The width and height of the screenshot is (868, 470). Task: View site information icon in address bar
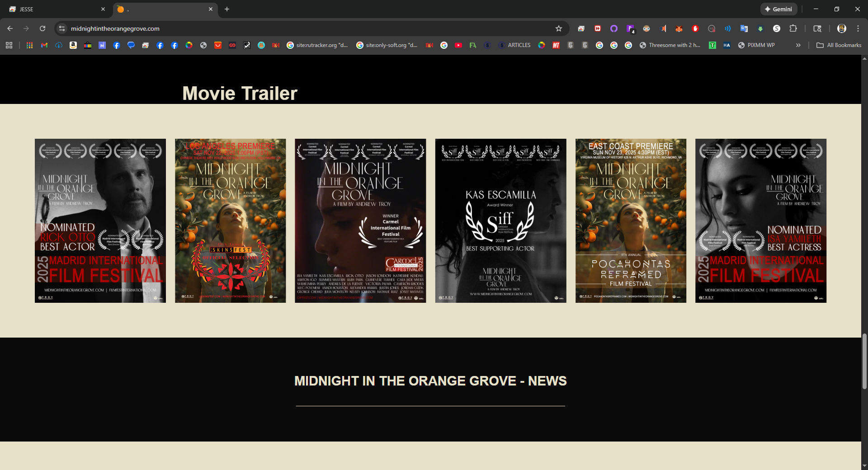click(62, 28)
